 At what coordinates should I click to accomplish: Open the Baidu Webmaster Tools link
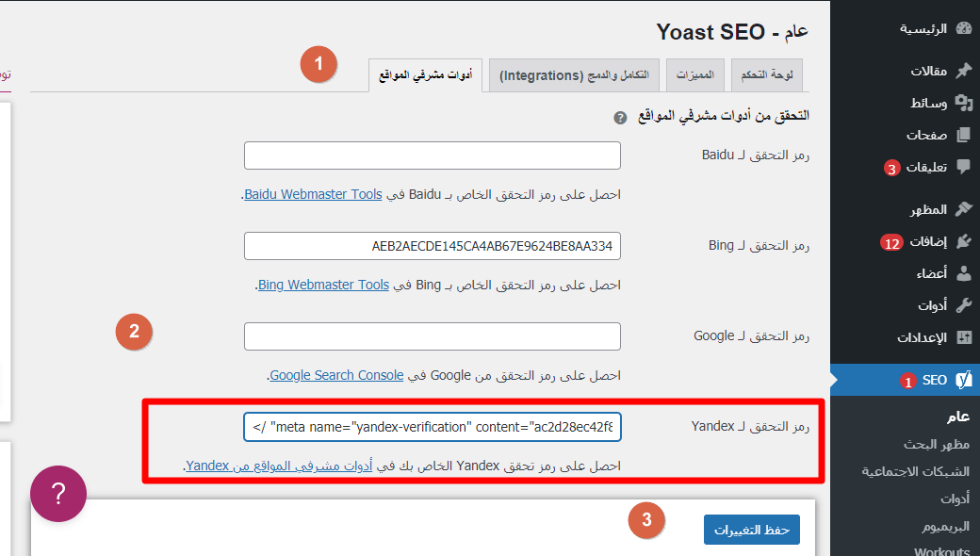(x=313, y=194)
